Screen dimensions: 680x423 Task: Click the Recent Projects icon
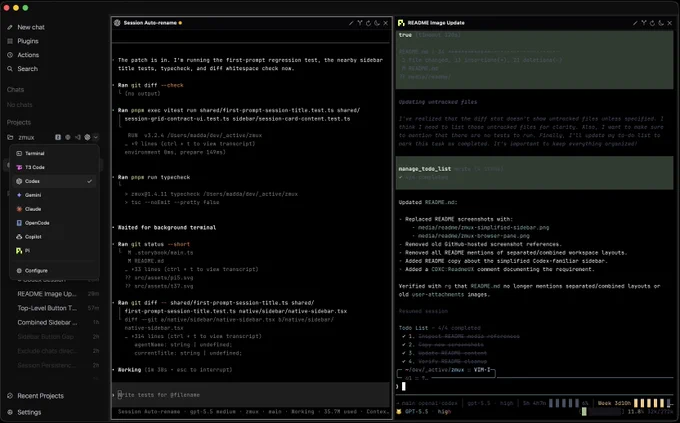(10, 396)
